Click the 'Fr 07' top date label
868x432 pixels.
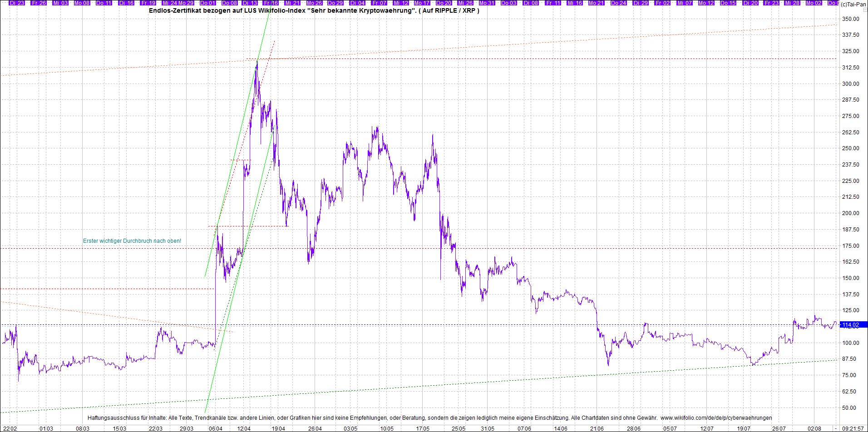tap(380, 3)
